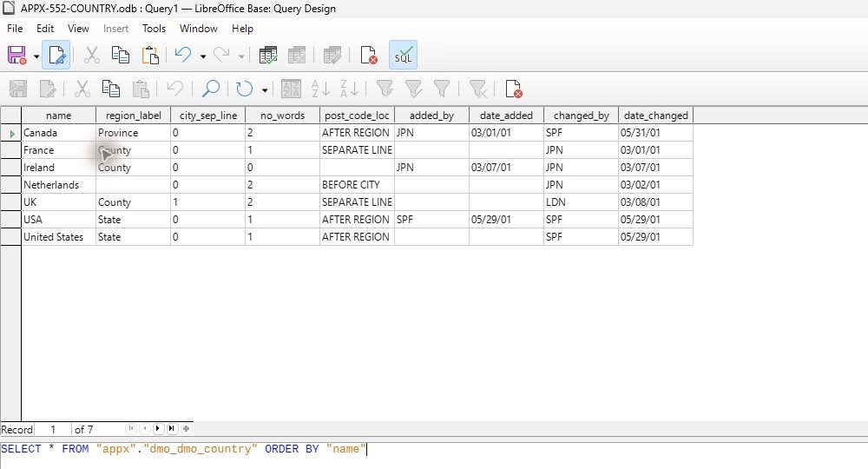The width and height of the screenshot is (868, 469).
Task: Open the Window menu
Action: click(199, 29)
